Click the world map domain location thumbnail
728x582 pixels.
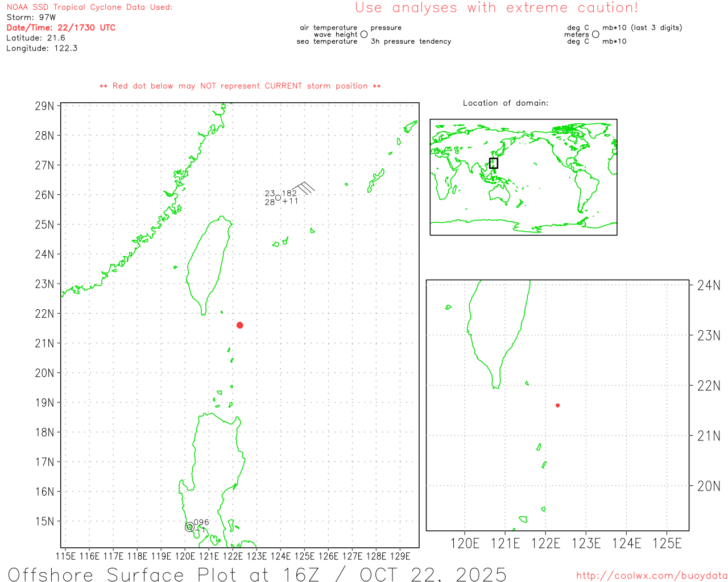[523, 177]
